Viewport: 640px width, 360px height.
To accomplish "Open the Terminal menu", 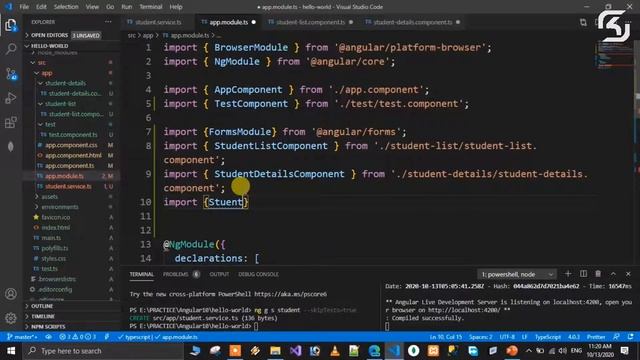I will pos(151,7).
